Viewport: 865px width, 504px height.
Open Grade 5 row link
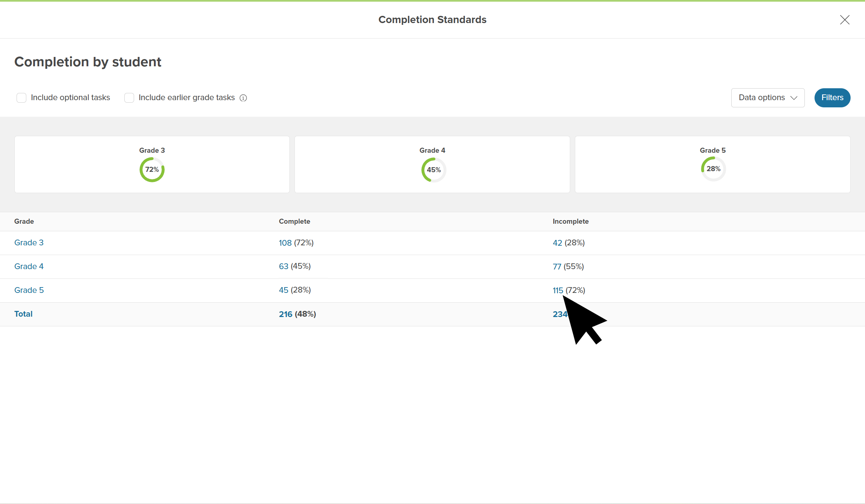pyautogui.click(x=29, y=290)
